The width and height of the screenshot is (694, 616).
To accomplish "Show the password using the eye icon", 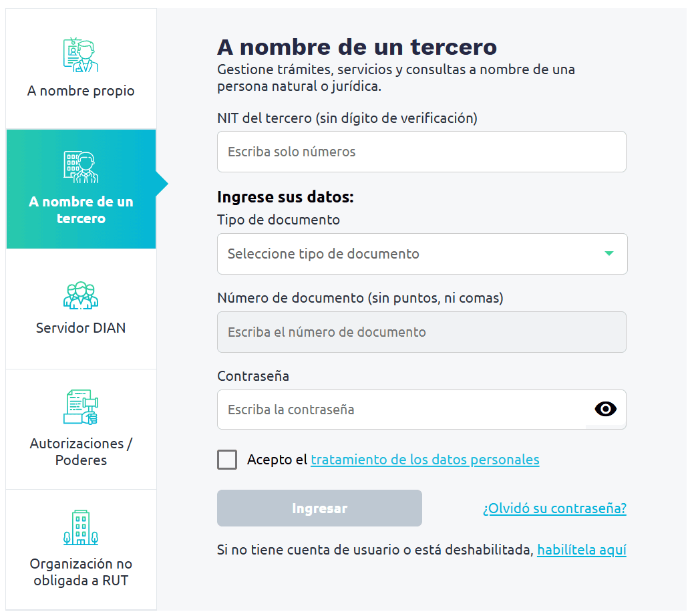I will point(605,410).
